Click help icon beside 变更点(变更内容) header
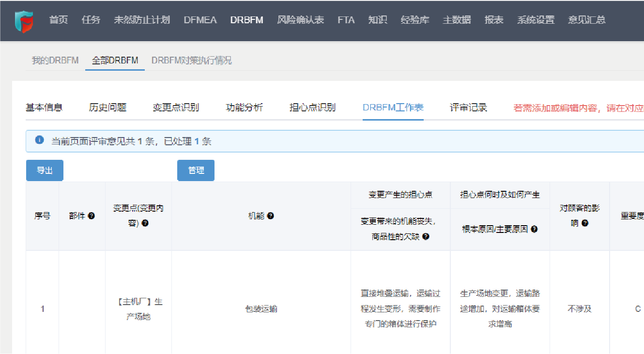Viewport: 644px width, 354px height. tap(145, 223)
